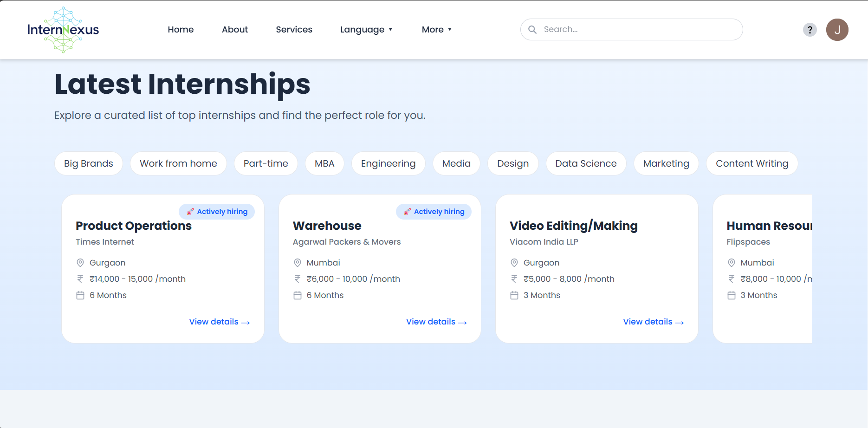Image resolution: width=868 pixels, height=428 pixels.
Task: Click Gurgaon location on Product Operations card
Action: 107,263
